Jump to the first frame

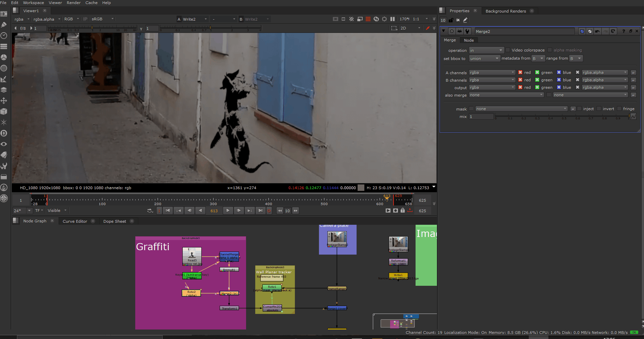coord(168,211)
